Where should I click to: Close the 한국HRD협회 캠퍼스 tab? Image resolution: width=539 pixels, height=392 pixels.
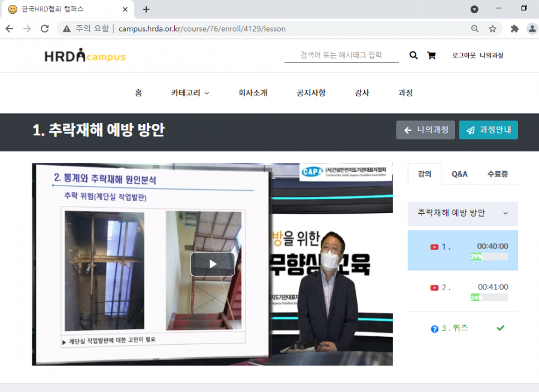click(x=125, y=9)
